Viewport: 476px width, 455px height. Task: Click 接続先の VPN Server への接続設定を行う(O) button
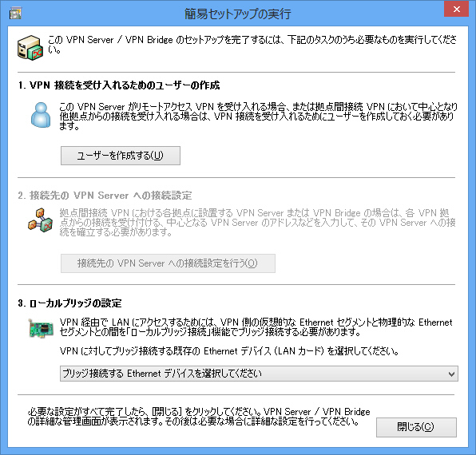168,263
